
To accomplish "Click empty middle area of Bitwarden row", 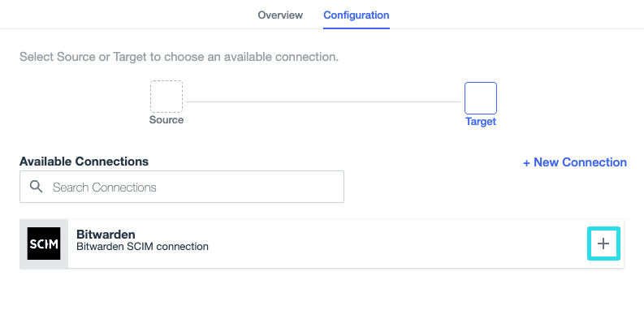I will tap(390, 244).
